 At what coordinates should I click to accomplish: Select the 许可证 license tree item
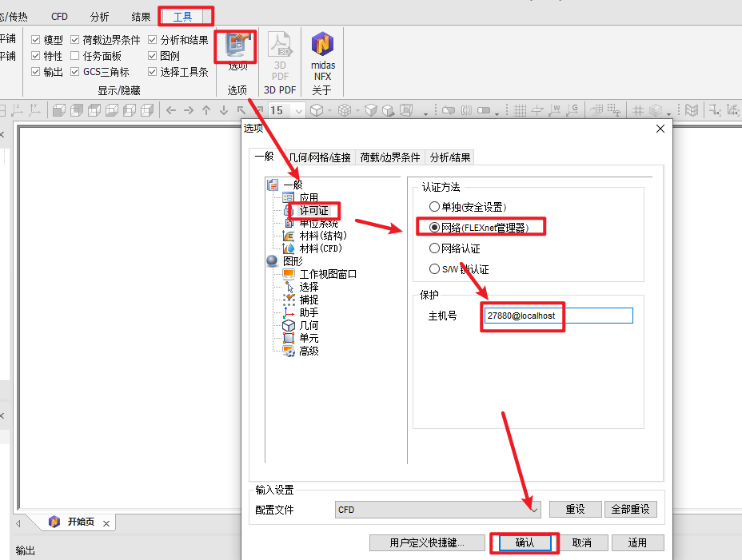(x=313, y=210)
